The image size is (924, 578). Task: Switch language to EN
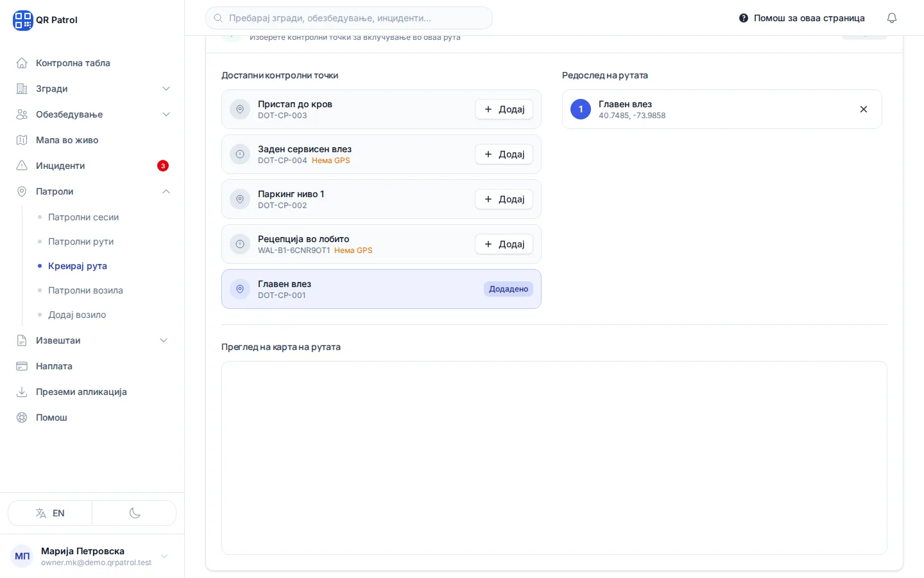pyautogui.click(x=50, y=513)
